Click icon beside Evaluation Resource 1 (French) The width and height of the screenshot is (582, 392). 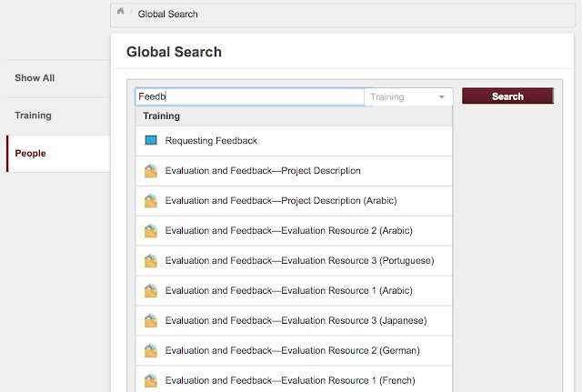[151, 380]
